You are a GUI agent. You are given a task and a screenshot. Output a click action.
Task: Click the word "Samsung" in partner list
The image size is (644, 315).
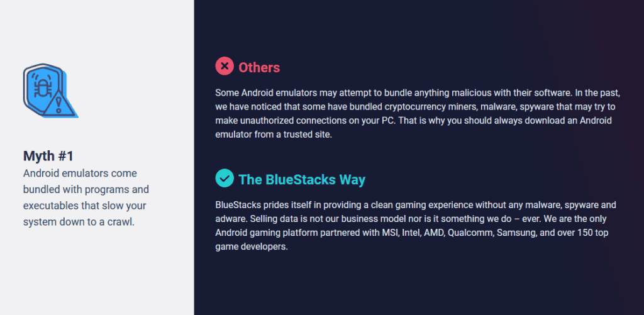pos(514,233)
